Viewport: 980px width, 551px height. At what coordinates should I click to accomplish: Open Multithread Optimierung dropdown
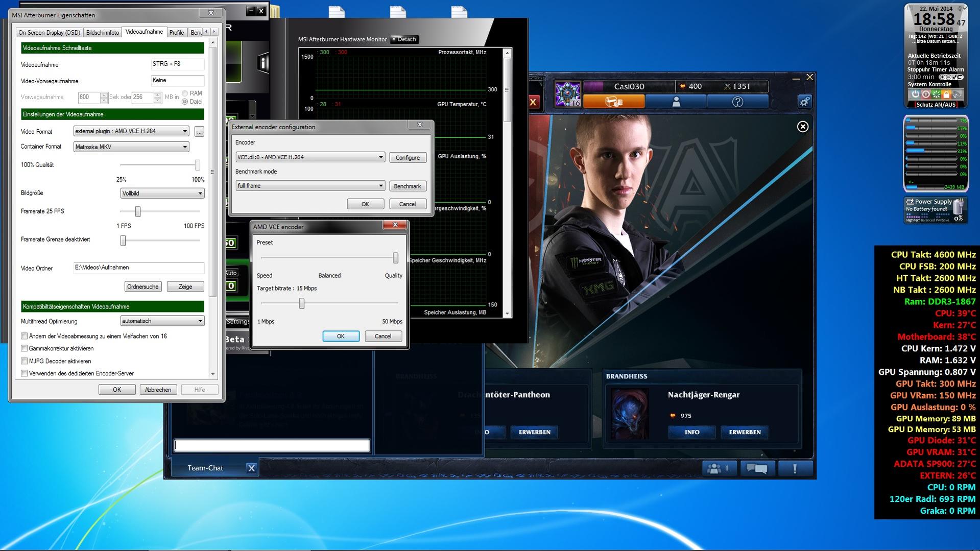point(162,321)
